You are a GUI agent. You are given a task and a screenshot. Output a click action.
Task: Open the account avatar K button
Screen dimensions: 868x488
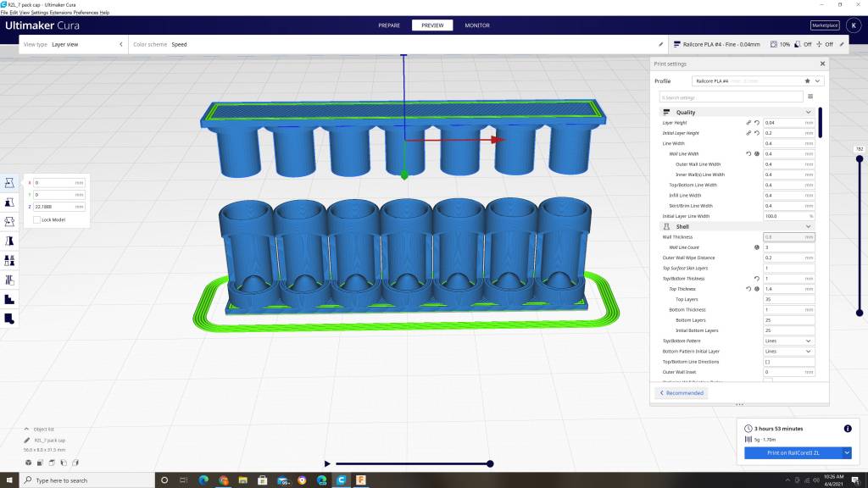point(854,25)
